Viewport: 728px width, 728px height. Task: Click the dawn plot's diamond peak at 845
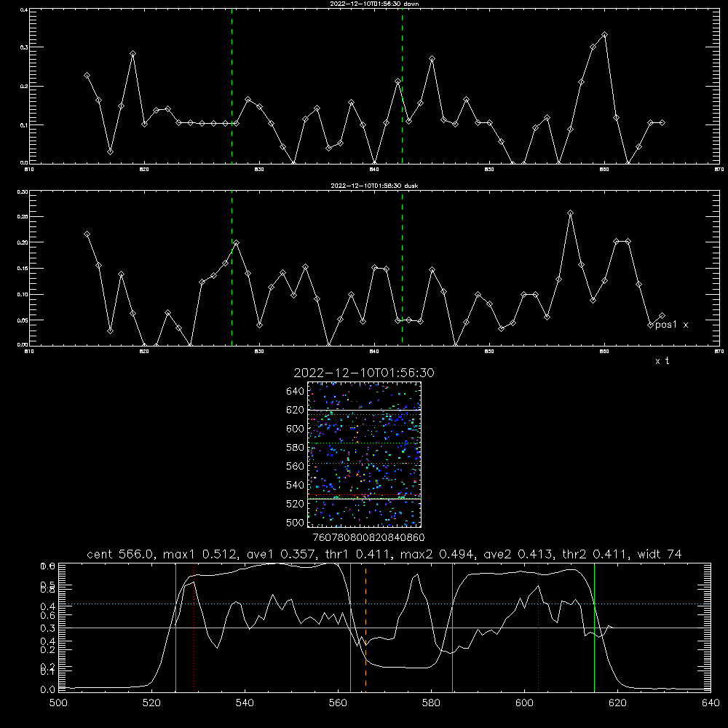click(432, 59)
